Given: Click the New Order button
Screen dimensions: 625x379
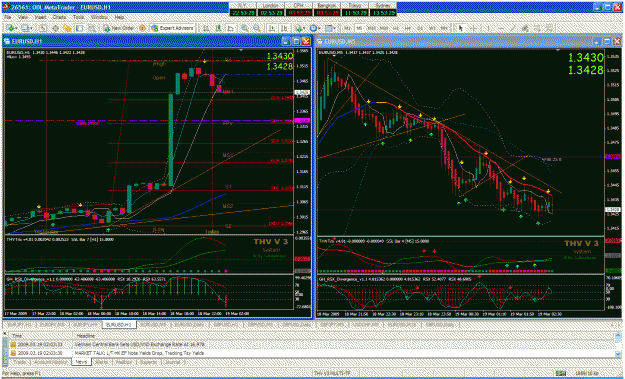Looking at the screenshot, I should click(119, 28).
